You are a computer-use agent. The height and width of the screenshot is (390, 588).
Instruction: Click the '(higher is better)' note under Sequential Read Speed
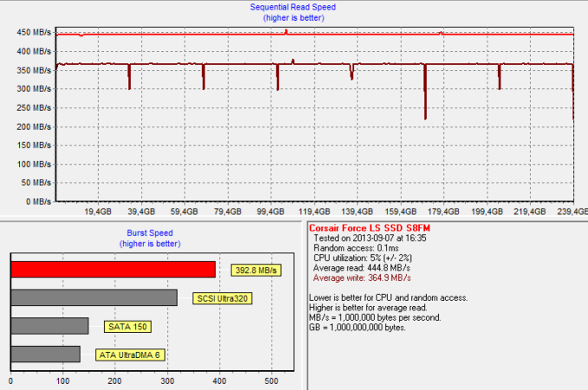pos(294,18)
